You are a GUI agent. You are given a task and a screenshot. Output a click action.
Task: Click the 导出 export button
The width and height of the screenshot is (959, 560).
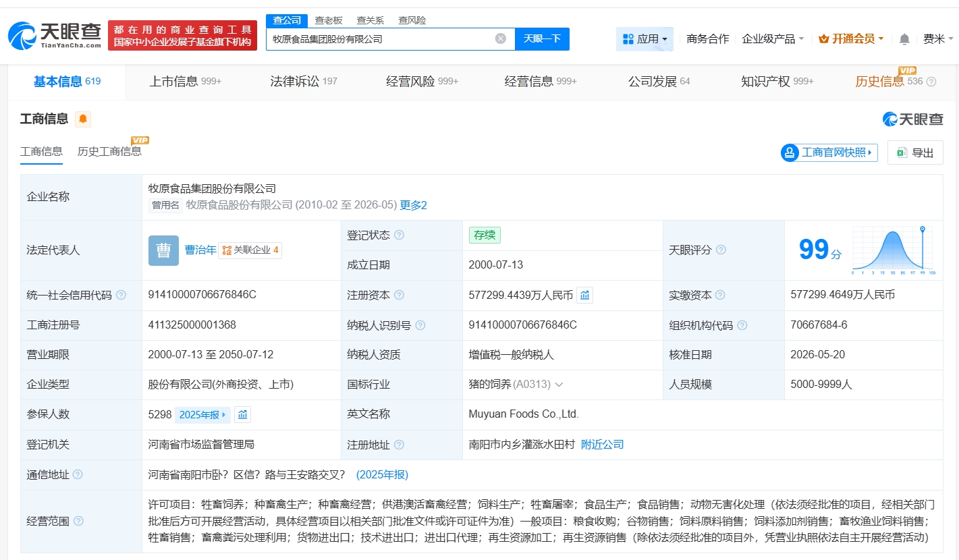[915, 152]
